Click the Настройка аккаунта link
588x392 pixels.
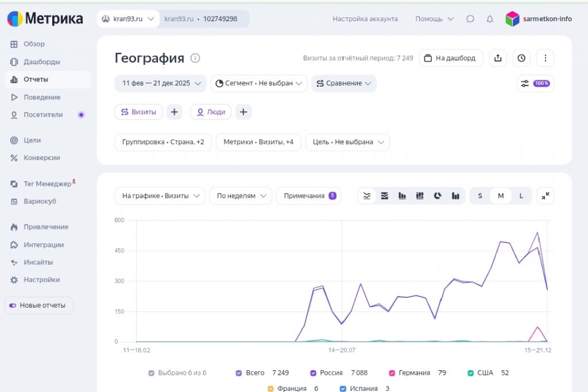tap(365, 19)
